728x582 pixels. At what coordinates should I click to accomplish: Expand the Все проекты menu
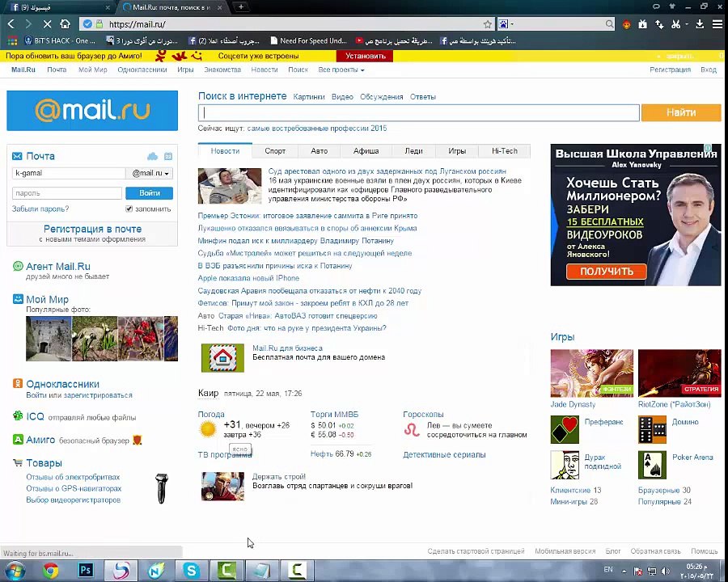pos(341,70)
